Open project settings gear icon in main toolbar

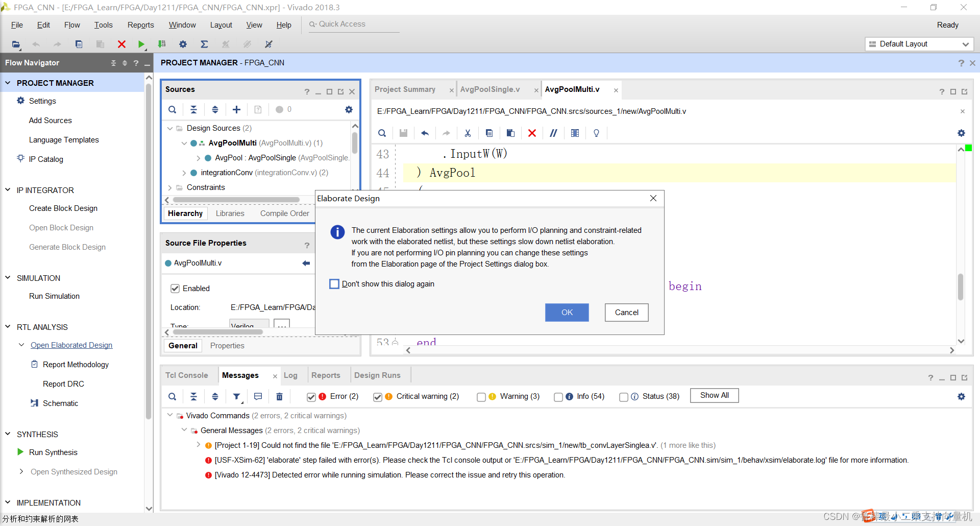[x=183, y=44]
